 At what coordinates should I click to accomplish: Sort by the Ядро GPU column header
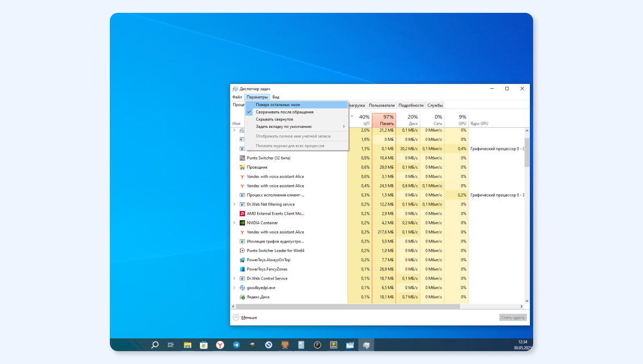pyautogui.click(x=480, y=124)
